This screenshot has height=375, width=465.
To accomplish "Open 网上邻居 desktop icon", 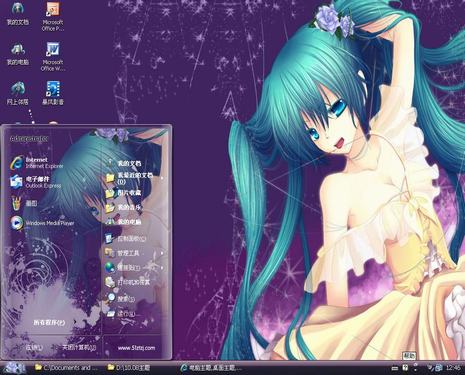I will click(18, 94).
